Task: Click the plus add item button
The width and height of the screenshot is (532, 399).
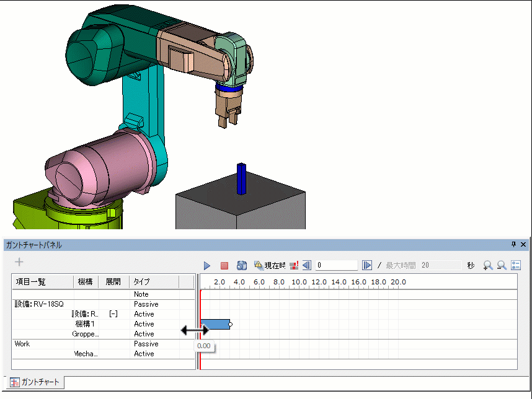Action: (x=19, y=263)
